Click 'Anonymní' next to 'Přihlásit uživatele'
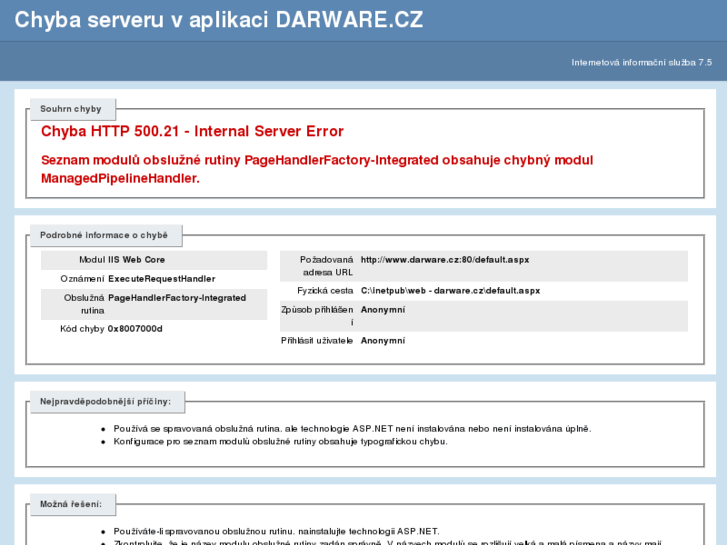This screenshot has width=727, height=545. pos(383,341)
